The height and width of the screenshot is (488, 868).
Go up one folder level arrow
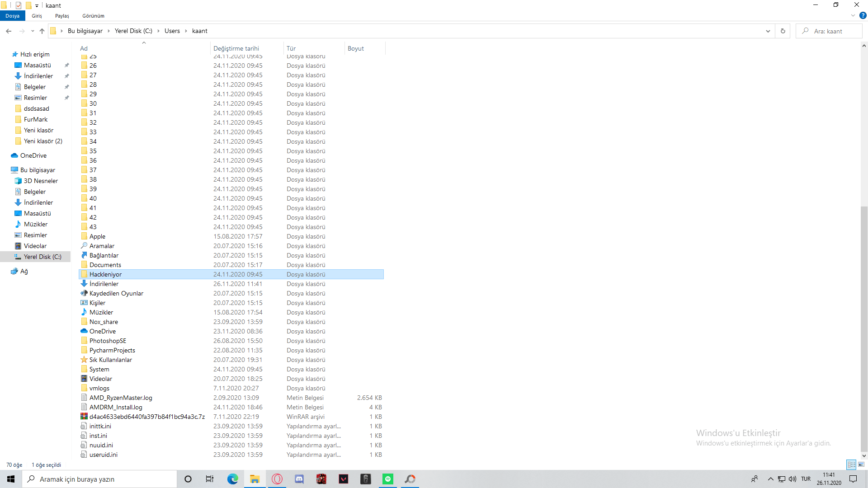point(42,31)
